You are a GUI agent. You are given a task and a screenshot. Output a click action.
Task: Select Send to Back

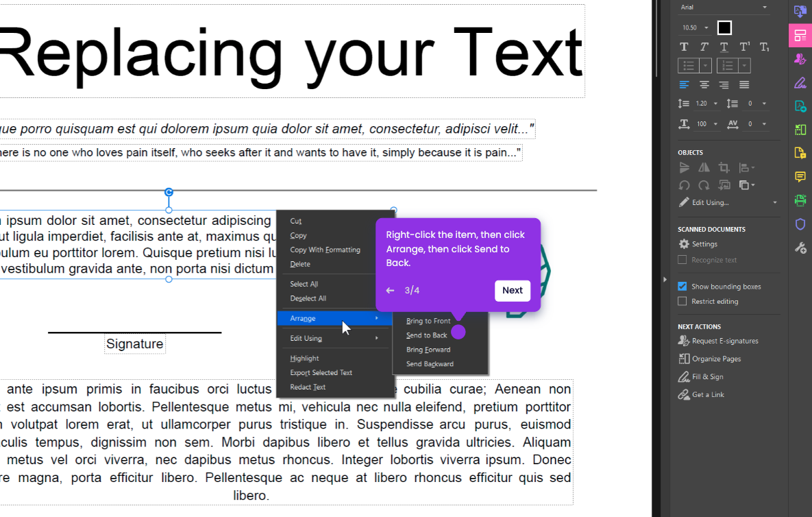tap(426, 335)
